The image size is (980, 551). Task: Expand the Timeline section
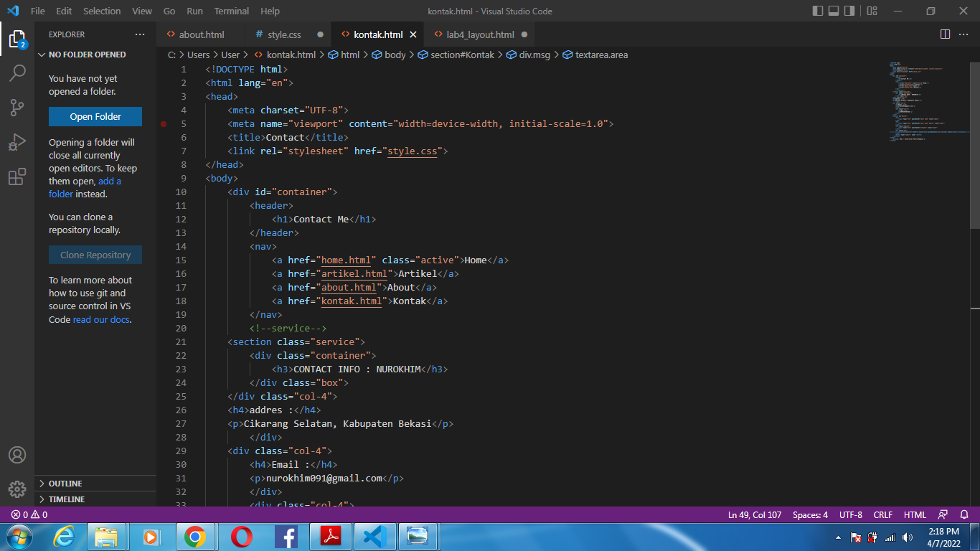(x=66, y=499)
